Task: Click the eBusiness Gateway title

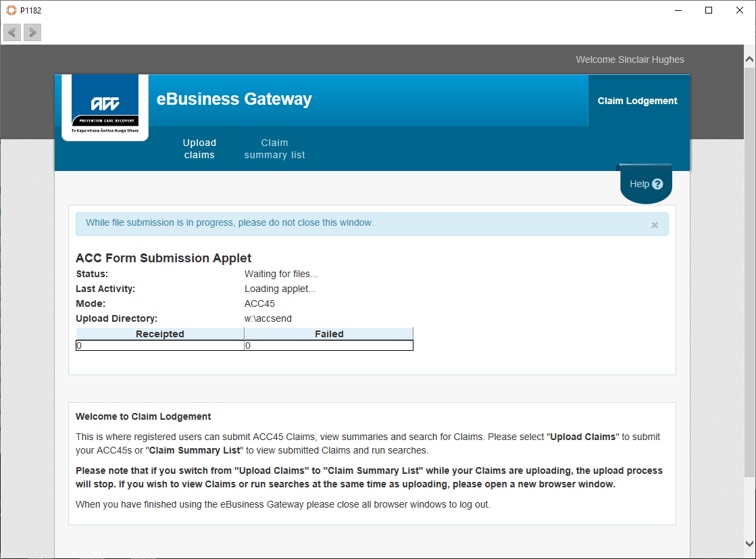Action: pos(234,99)
